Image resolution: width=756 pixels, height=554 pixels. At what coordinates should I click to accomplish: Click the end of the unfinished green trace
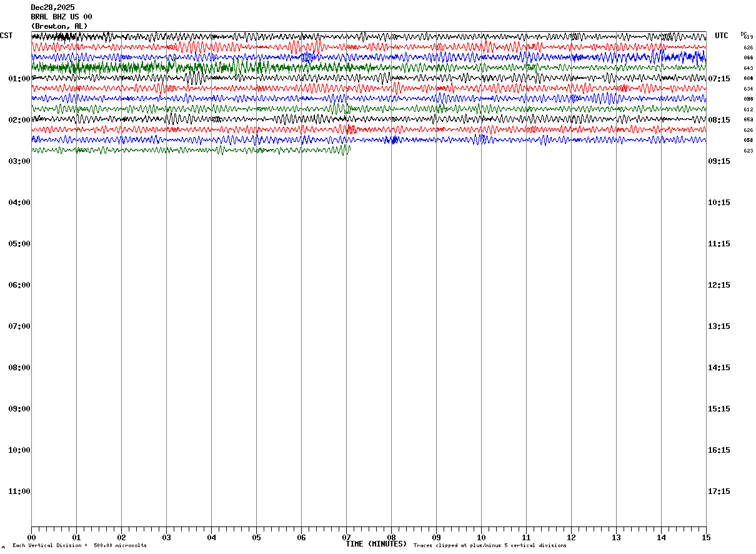(350, 149)
